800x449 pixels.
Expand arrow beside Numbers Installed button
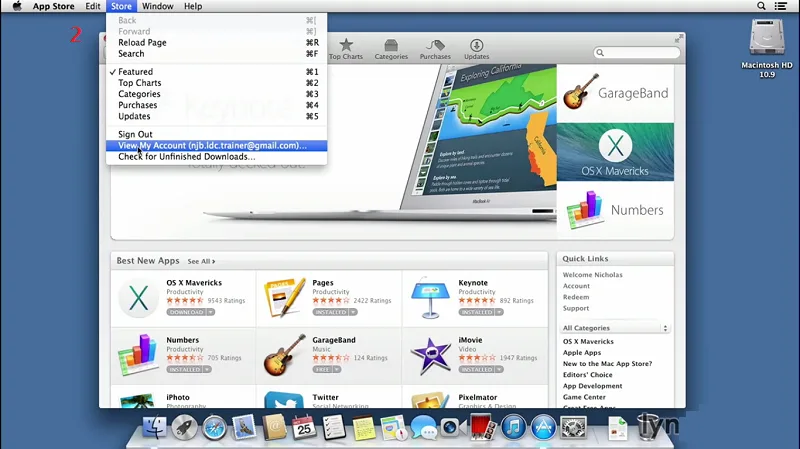coord(207,369)
